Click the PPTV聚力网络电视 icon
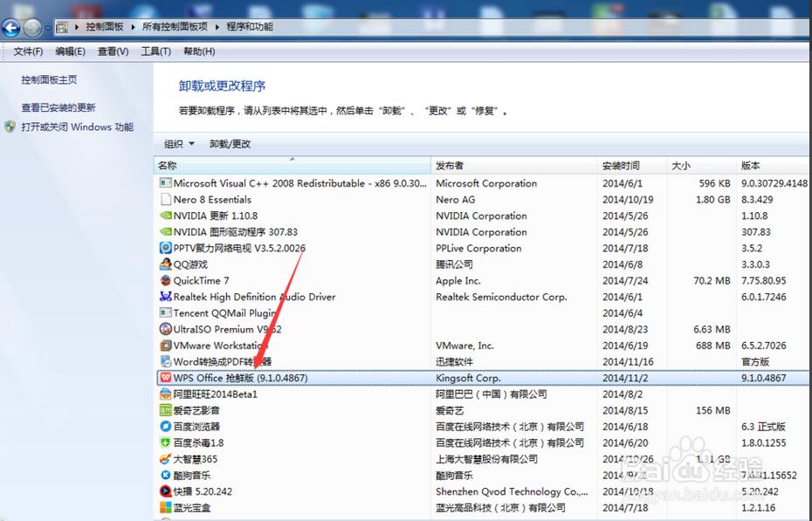Image resolution: width=812 pixels, height=521 pixels. (x=165, y=248)
